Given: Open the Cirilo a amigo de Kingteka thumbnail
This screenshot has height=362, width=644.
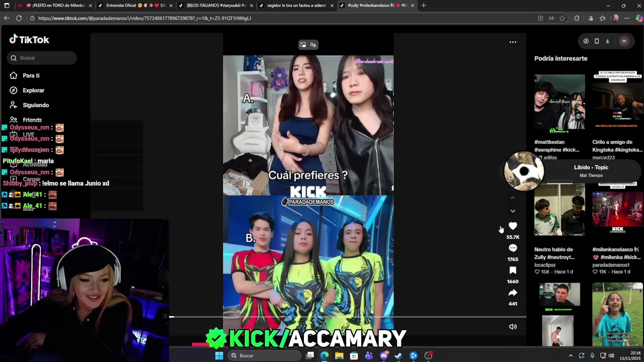Looking at the screenshot, I should point(617,100).
